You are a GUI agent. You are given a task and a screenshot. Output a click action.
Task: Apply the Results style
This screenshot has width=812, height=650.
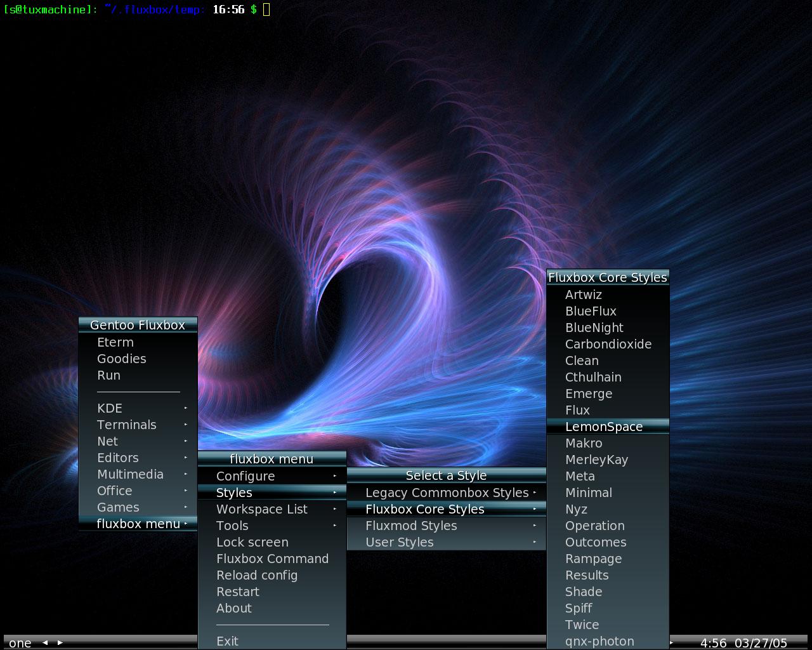(x=608, y=575)
